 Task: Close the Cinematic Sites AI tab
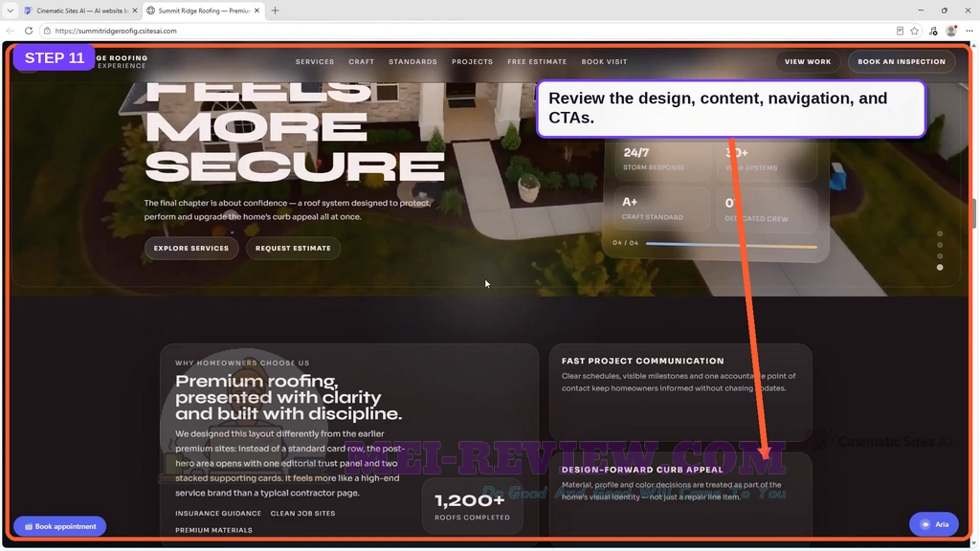pyautogui.click(x=134, y=11)
